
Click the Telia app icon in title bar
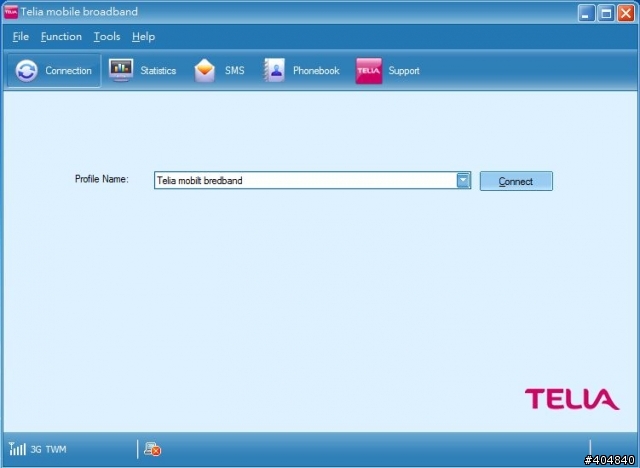point(11,12)
